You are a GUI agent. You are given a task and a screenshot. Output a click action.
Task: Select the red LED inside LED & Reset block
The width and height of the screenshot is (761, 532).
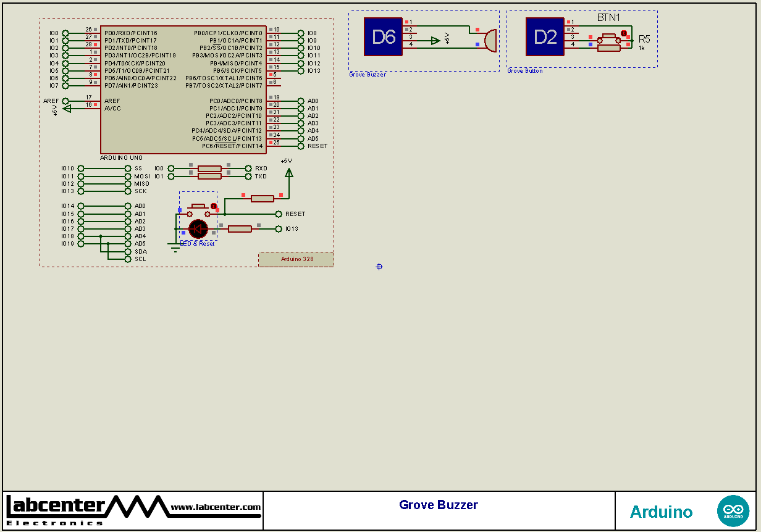coord(198,228)
